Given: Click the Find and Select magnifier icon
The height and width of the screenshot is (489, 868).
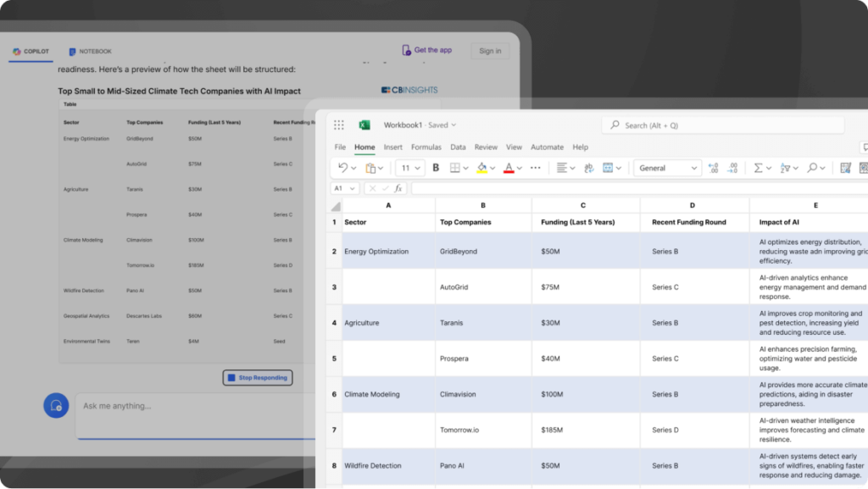Looking at the screenshot, I should pos(812,168).
